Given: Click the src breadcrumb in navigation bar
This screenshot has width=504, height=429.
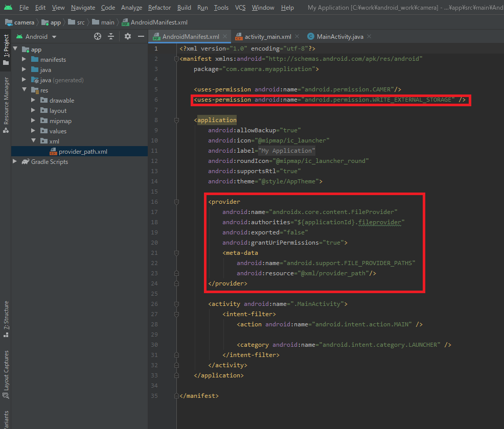Looking at the screenshot, I should click(x=81, y=22).
